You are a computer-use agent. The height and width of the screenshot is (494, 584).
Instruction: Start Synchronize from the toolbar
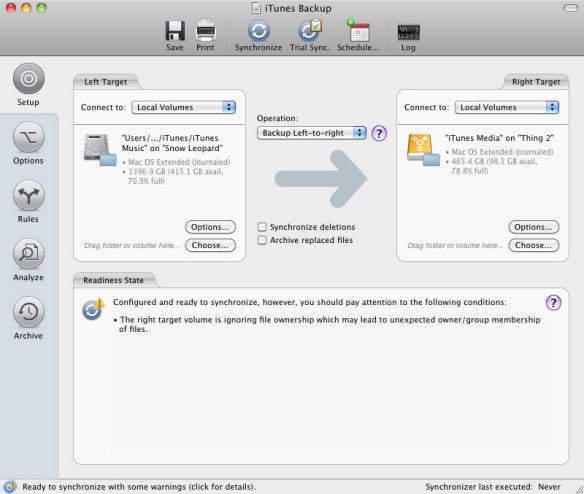(x=258, y=31)
